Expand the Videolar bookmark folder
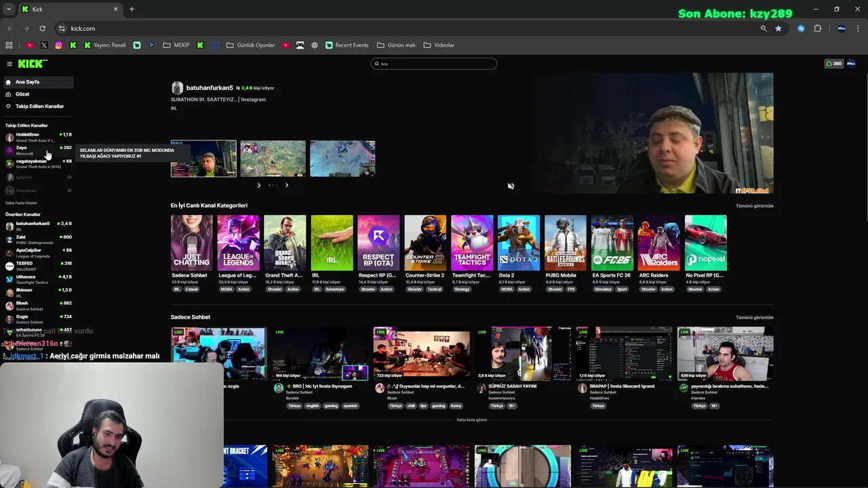Image resolution: width=868 pixels, height=488 pixels. coord(439,45)
